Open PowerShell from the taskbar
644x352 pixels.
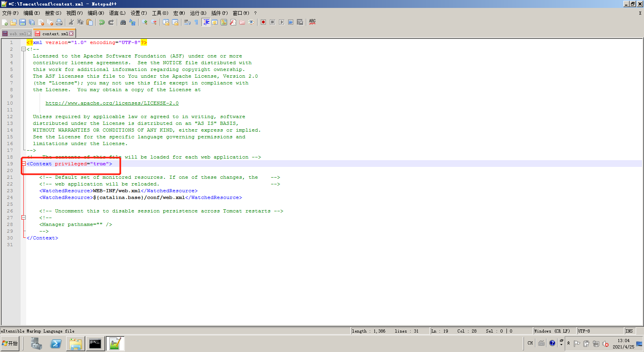[56, 344]
